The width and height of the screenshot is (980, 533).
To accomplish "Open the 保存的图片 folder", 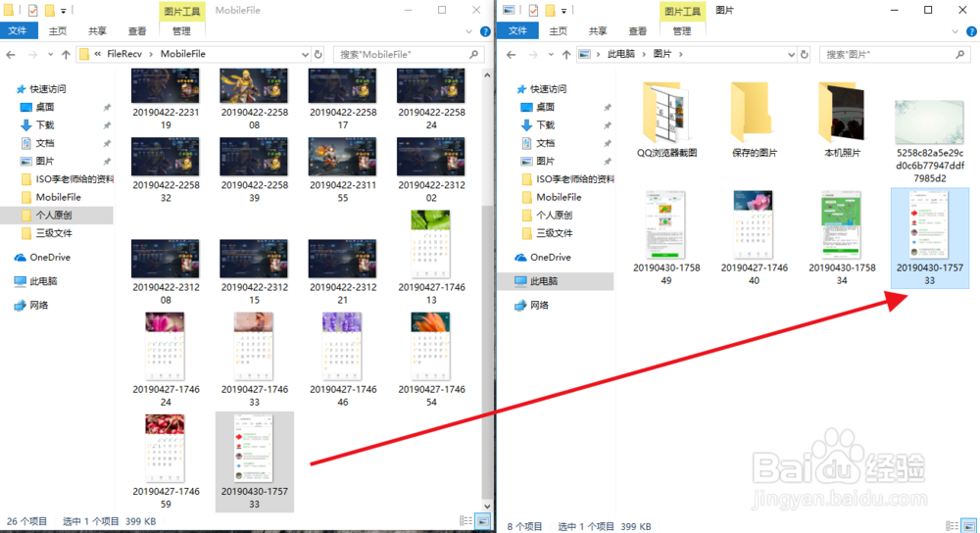I will coord(755,119).
